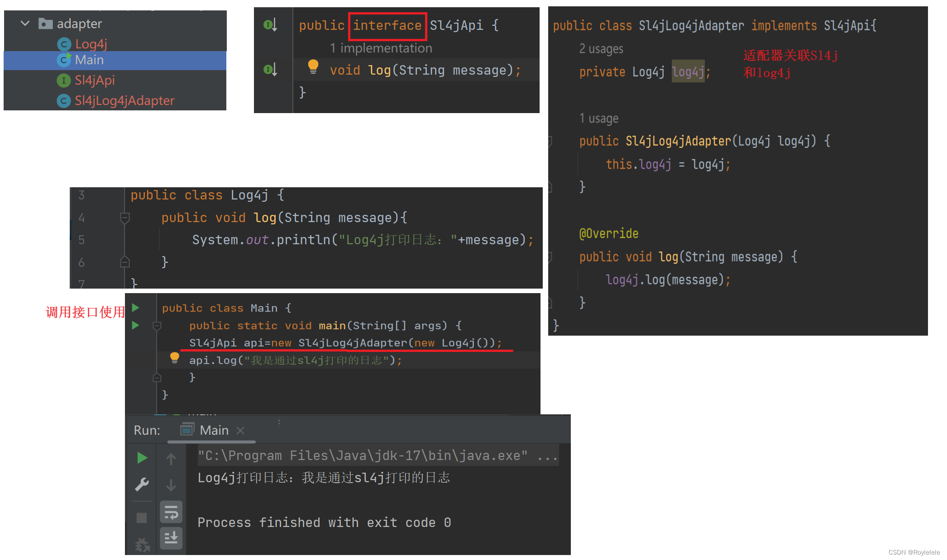This screenshot has height=560, width=947.
Task: Select Sl4jLog4jAdapter in project tree
Action: (x=124, y=100)
